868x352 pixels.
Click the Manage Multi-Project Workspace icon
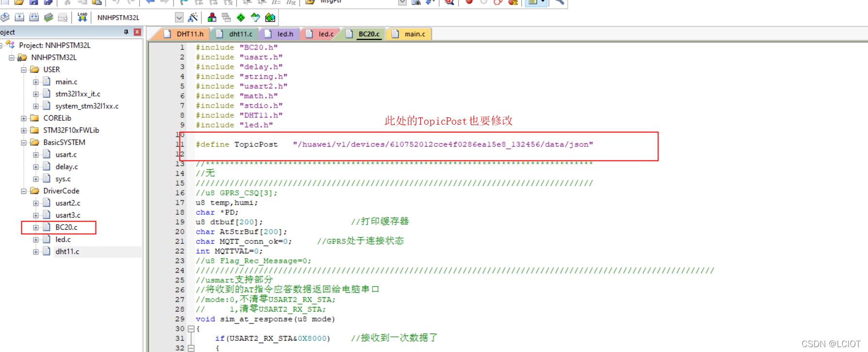pos(226,17)
